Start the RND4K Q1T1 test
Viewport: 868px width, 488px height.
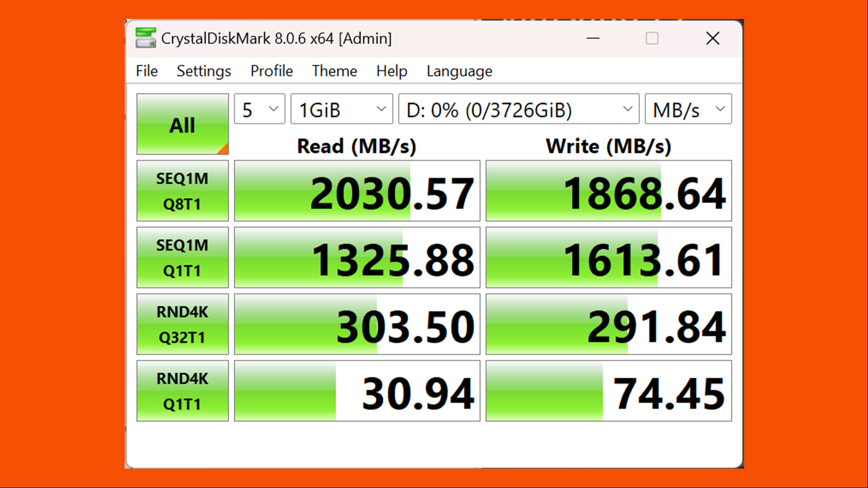click(x=183, y=391)
